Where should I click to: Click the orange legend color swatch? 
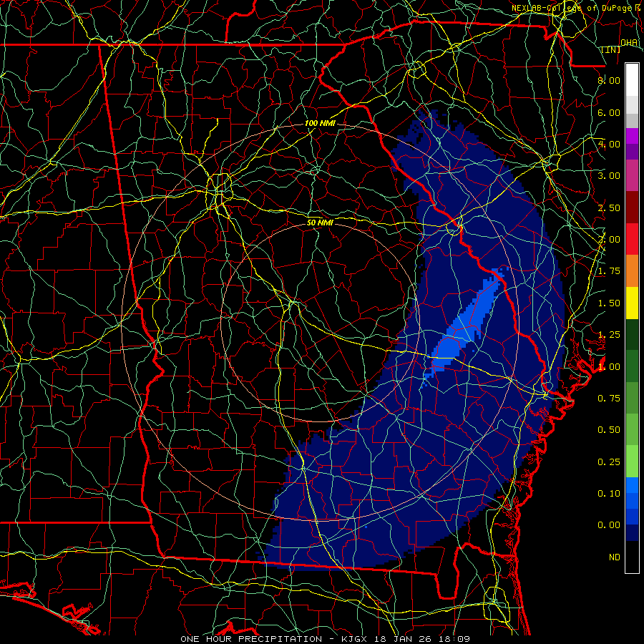point(632,271)
